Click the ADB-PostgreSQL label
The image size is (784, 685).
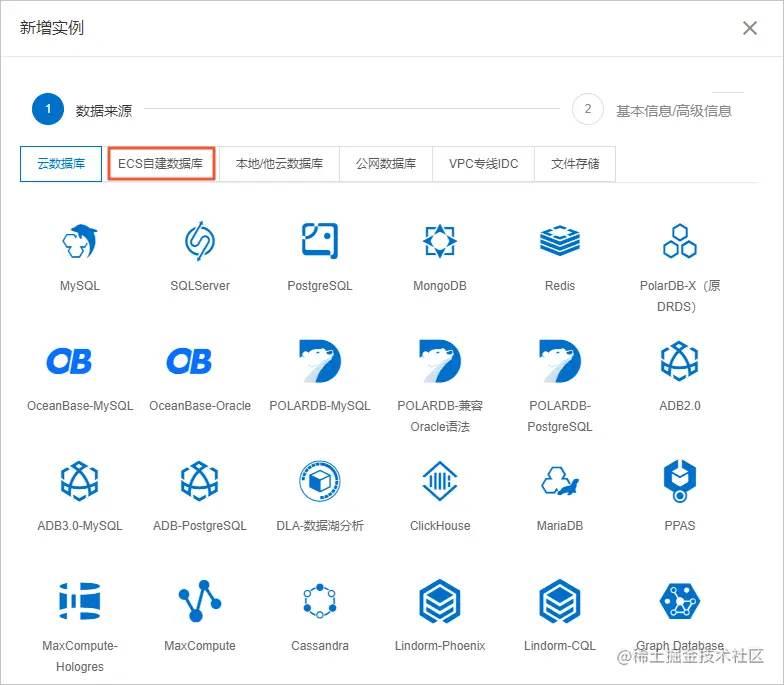(200, 526)
